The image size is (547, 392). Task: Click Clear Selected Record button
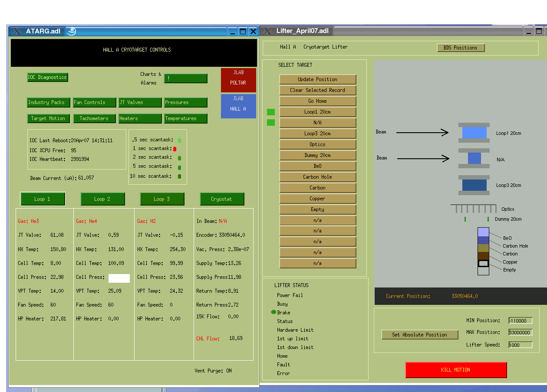(318, 90)
